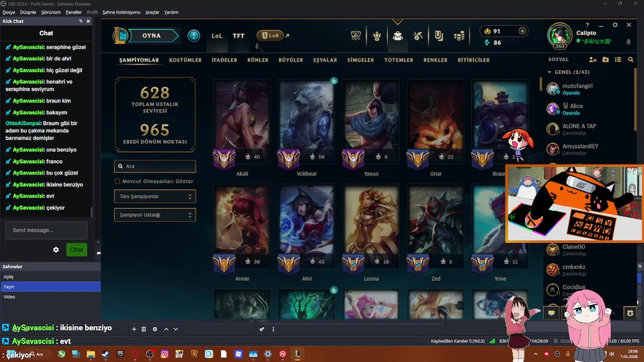Click the Ara champion search field
The height and width of the screenshot is (362, 644).
coord(155,166)
